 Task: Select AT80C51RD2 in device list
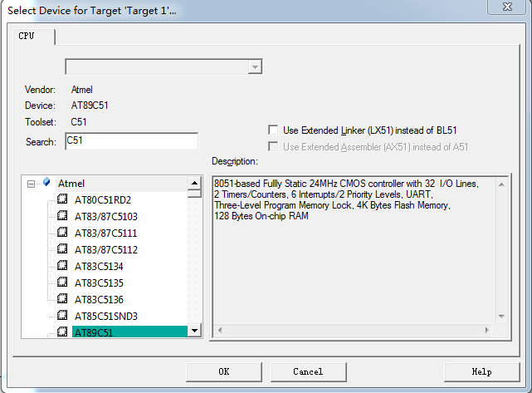(x=103, y=199)
